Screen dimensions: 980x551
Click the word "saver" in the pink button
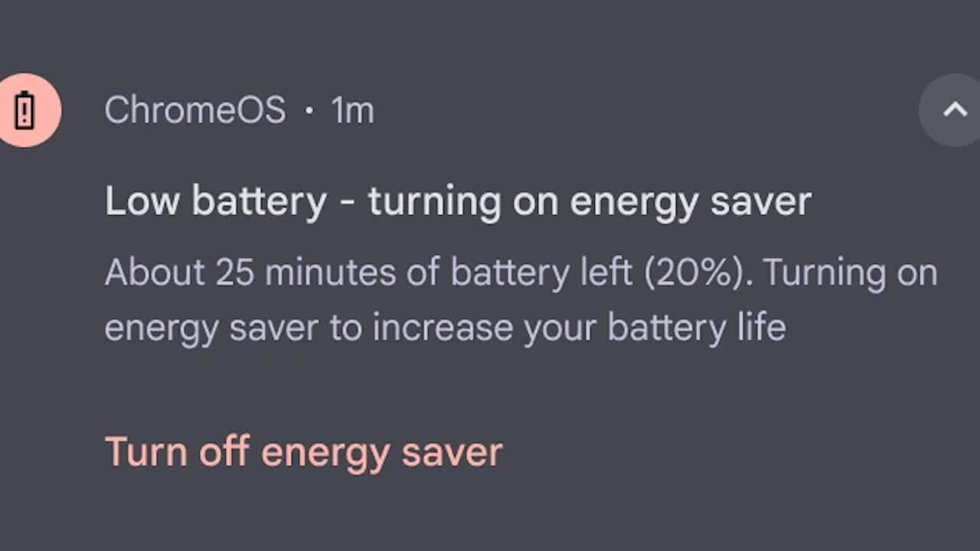tap(452, 452)
